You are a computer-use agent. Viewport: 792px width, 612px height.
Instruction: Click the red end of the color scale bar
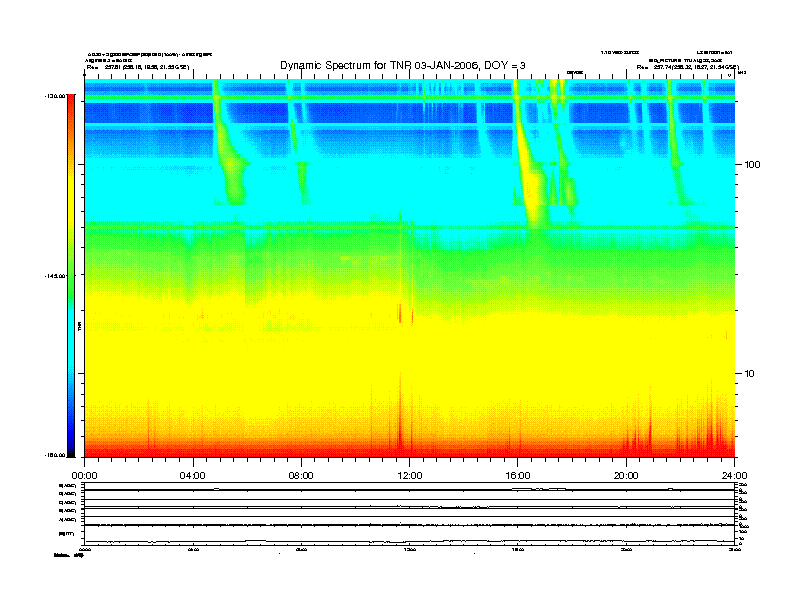71,104
